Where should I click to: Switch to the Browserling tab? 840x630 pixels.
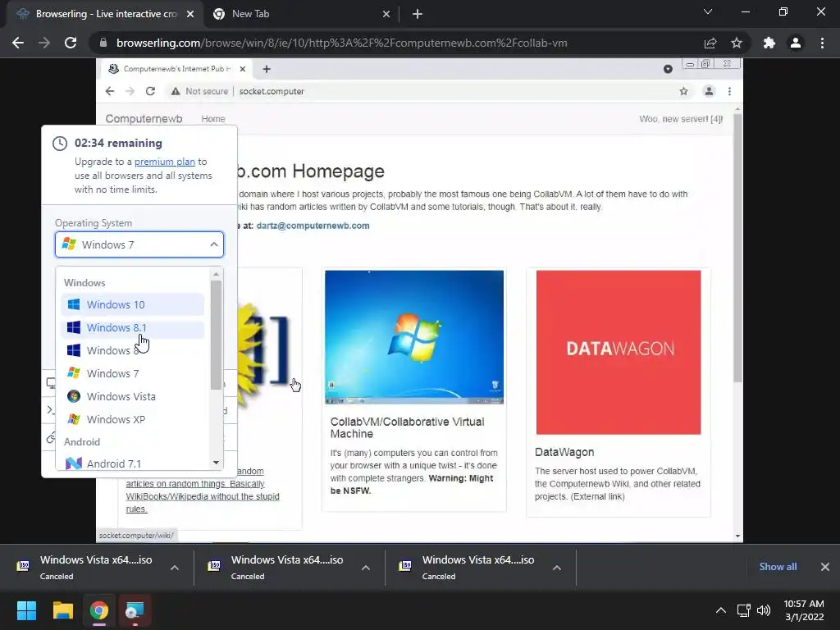[x=104, y=14]
